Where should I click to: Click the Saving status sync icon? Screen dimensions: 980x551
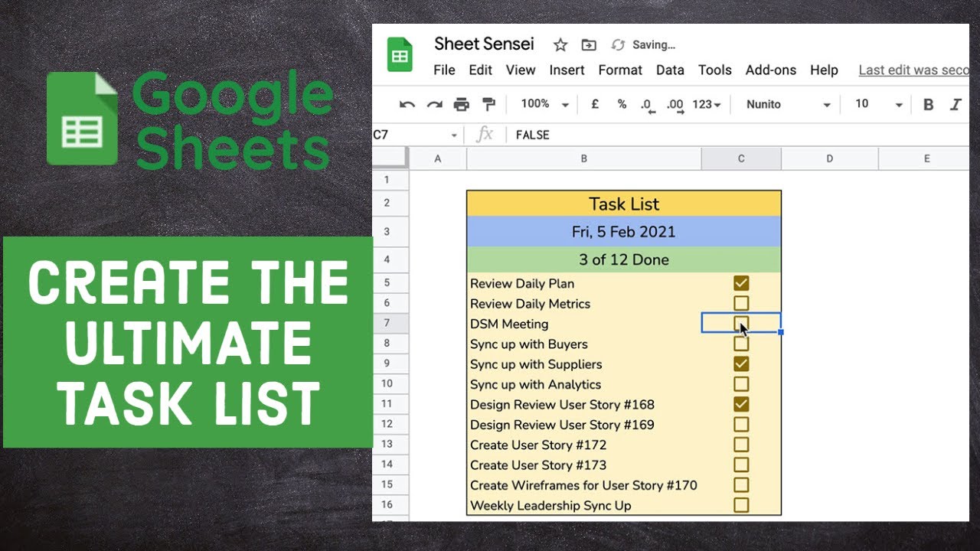pyautogui.click(x=618, y=45)
